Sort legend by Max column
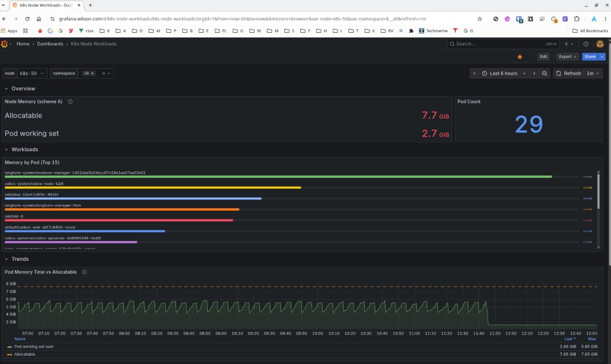611x364 pixels. 593,339
